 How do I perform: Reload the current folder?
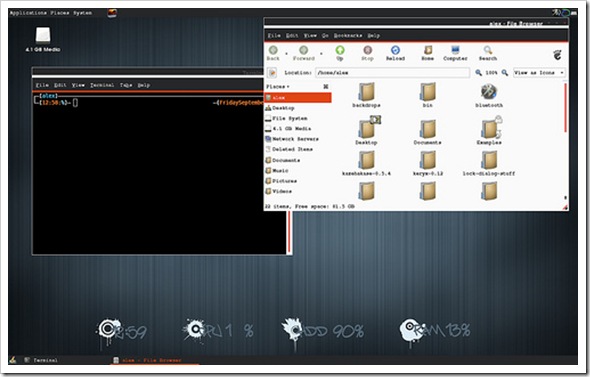coord(395,53)
